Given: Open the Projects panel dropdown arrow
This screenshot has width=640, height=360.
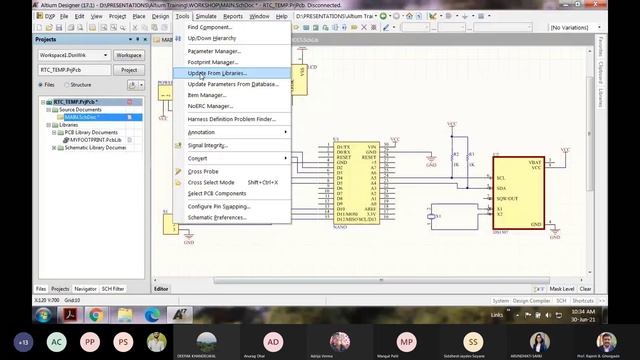Looking at the screenshot, I should (x=130, y=39).
